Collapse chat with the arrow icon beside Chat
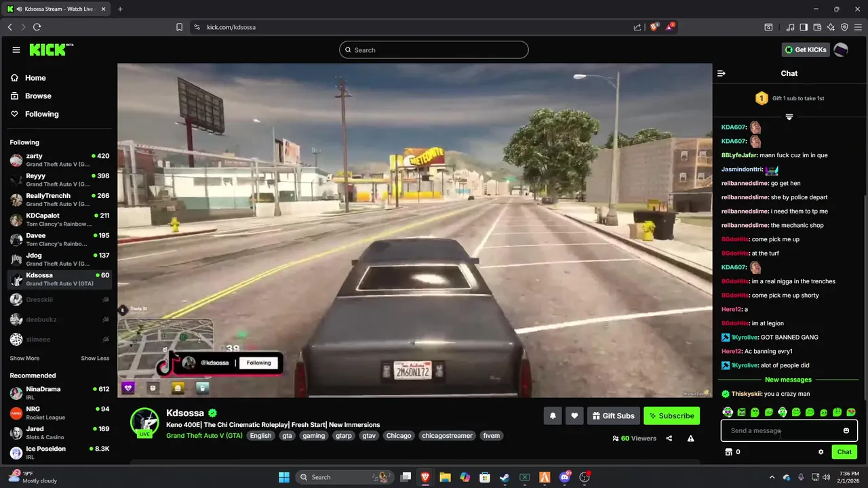Viewport: 868px width, 488px height. click(x=722, y=73)
